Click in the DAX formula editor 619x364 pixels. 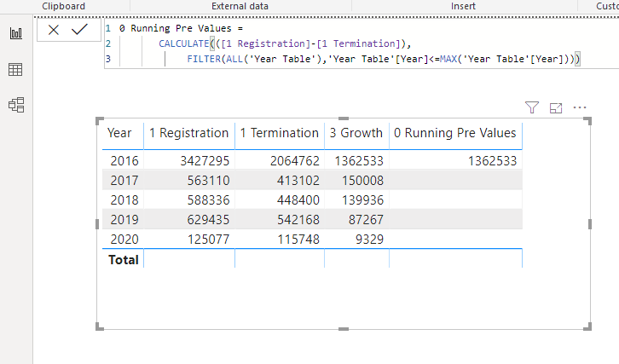click(x=362, y=43)
